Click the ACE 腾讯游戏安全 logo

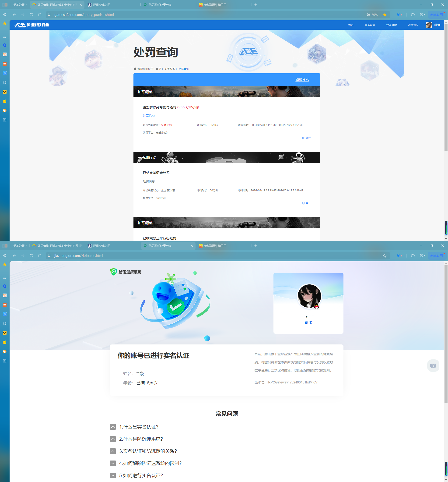tap(31, 25)
